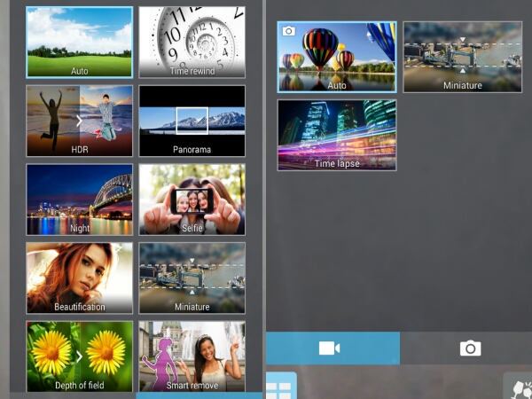Click the camera badge on Auto balloons tile
This screenshot has height=399, width=532.
[x=289, y=31]
